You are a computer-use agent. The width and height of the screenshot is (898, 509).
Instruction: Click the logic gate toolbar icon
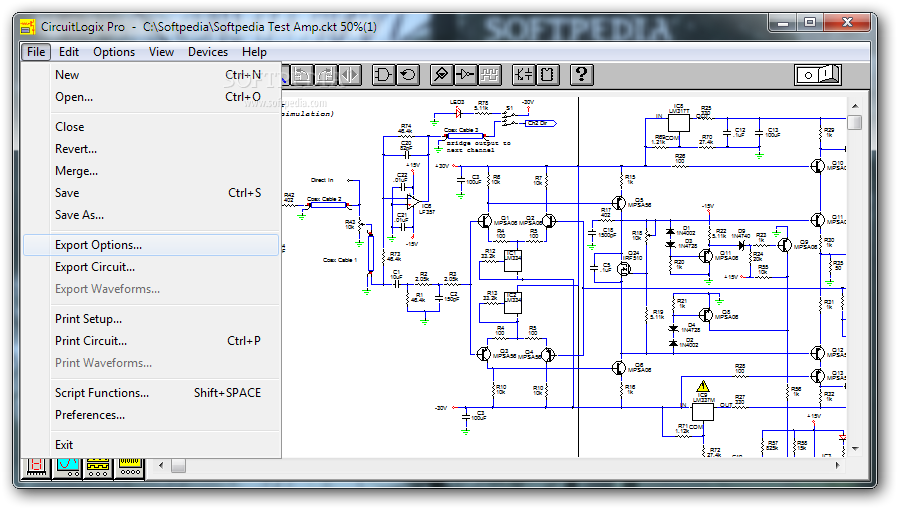point(383,75)
